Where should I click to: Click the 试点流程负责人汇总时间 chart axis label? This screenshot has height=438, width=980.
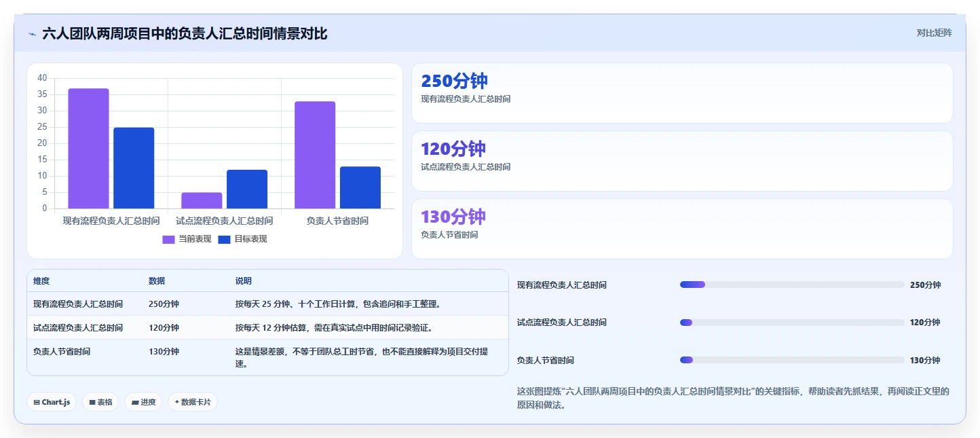pyautogui.click(x=225, y=221)
